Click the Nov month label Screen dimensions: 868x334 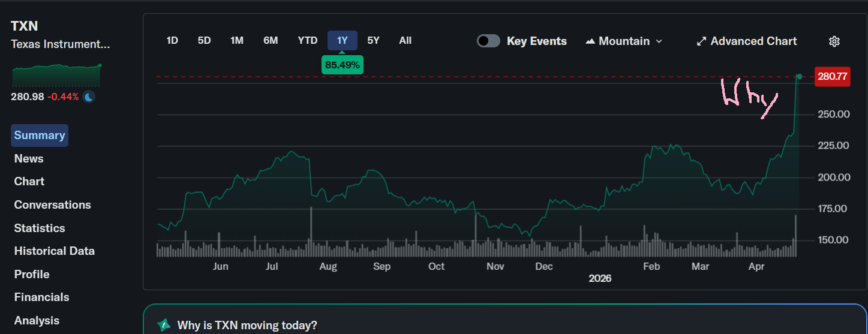point(495,267)
